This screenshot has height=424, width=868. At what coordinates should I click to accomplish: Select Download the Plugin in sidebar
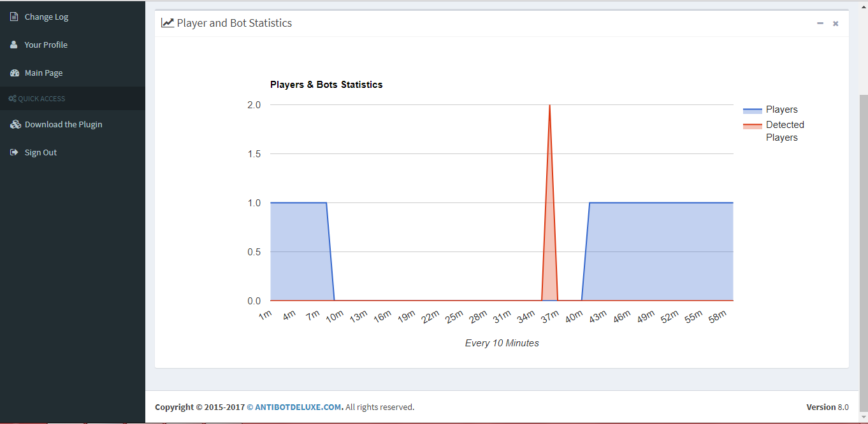pyautogui.click(x=73, y=124)
